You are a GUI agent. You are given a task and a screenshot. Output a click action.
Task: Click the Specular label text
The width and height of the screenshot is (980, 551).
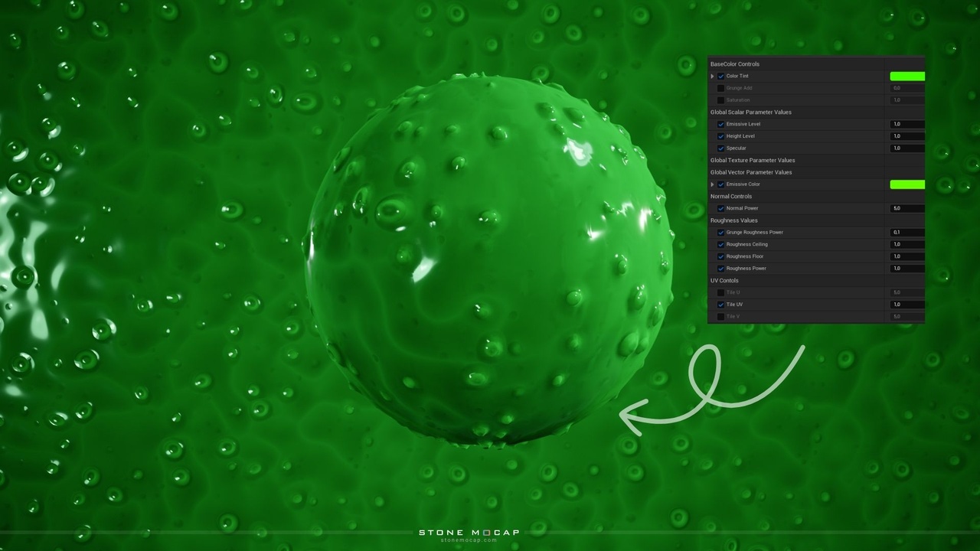(736, 148)
